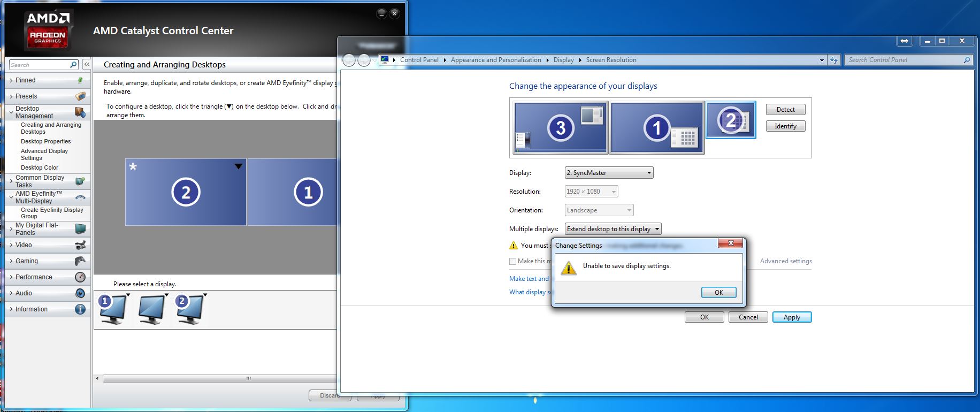Click the triangle on desktop 2 in Catalyst
Screen dimensions: 980x412
pos(239,166)
